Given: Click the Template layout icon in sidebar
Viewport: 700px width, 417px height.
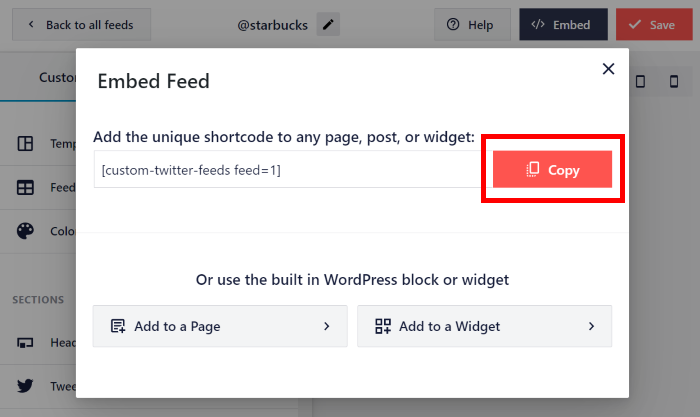Looking at the screenshot, I should (x=27, y=144).
